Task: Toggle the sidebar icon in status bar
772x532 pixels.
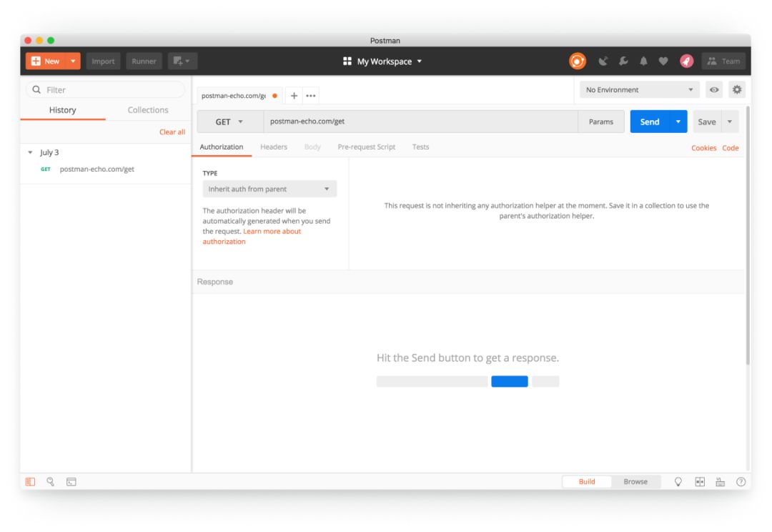Action: pos(31,482)
